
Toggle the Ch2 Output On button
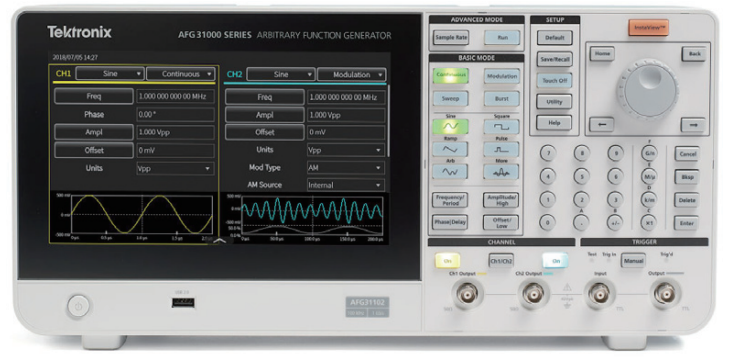(x=555, y=260)
